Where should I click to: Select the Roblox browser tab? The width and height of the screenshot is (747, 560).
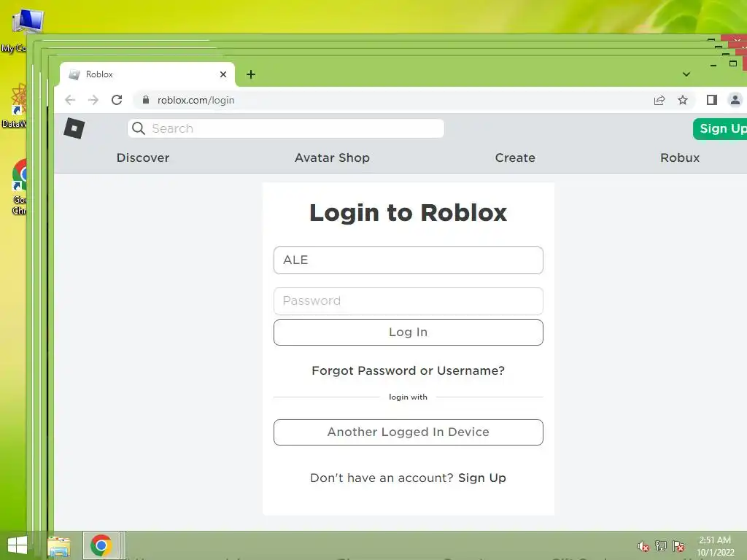[x=147, y=74]
